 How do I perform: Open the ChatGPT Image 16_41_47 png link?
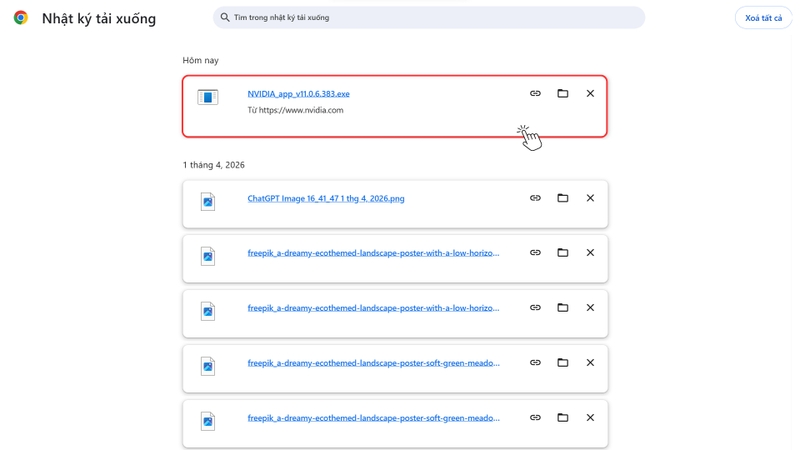326,198
